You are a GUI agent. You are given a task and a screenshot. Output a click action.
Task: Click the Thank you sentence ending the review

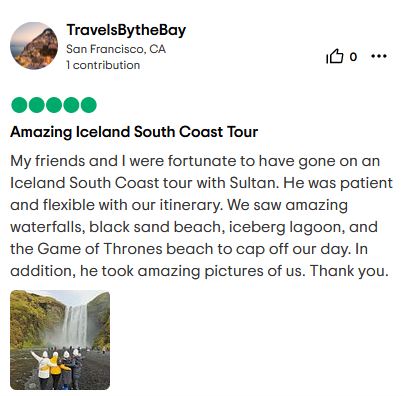[349, 271]
